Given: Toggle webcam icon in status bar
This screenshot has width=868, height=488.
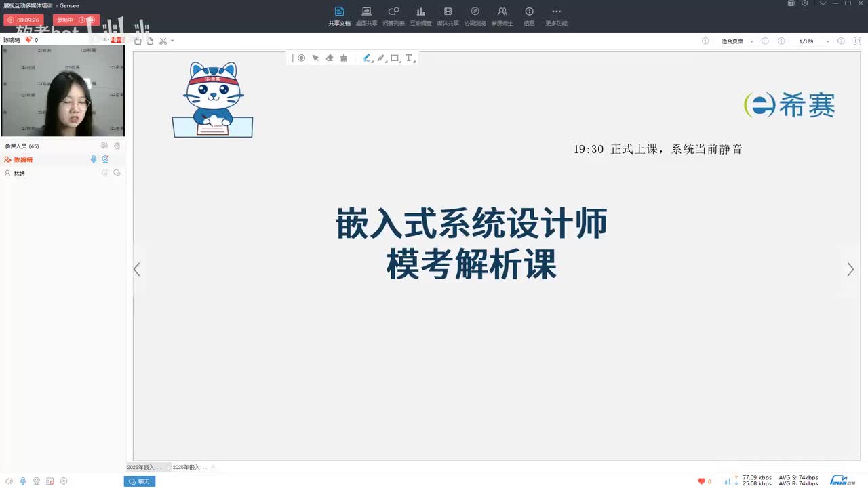Looking at the screenshot, I should pos(37,481).
